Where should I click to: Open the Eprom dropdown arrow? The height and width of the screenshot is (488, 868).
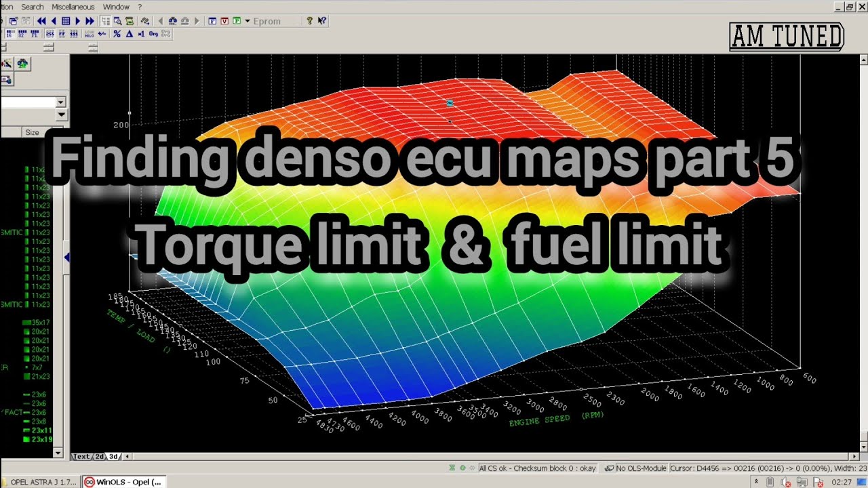pos(247,21)
